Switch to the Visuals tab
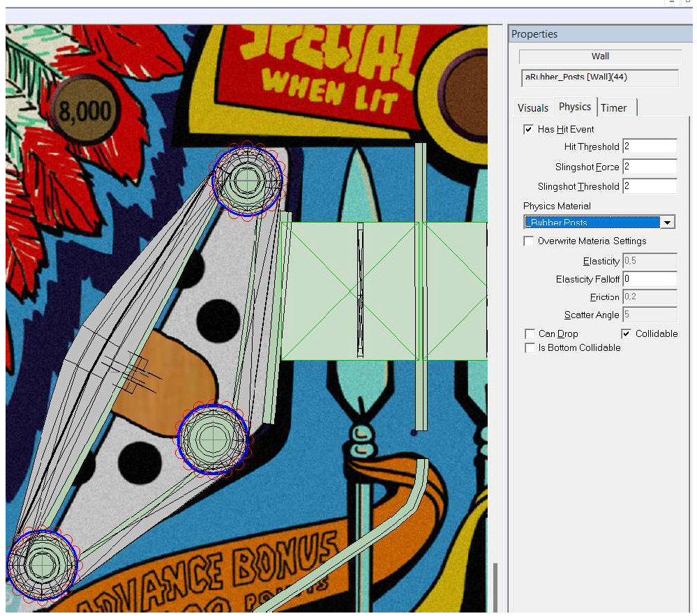This screenshot has width=697, height=616. tap(532, 108)
